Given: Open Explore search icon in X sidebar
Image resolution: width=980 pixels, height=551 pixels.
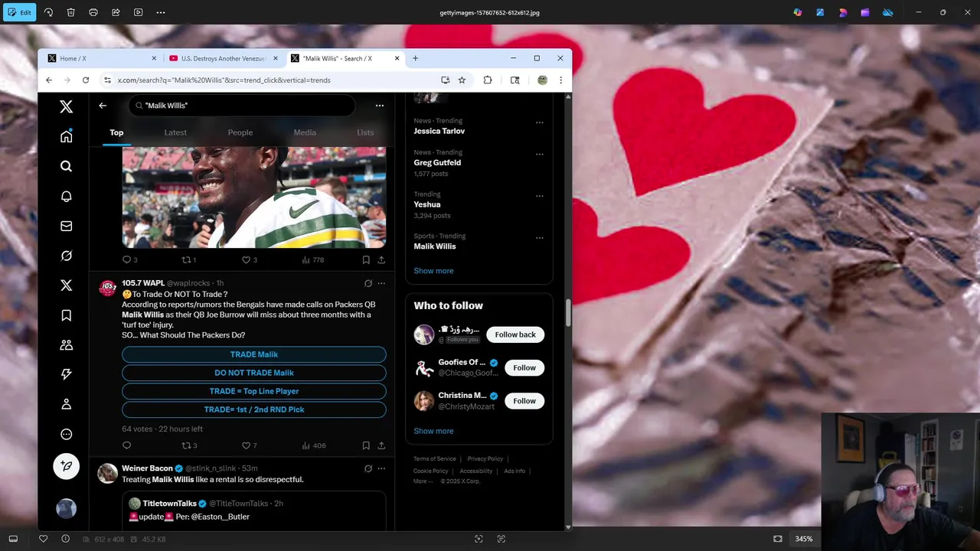Looking at the screenshot, I should [67, 166].
